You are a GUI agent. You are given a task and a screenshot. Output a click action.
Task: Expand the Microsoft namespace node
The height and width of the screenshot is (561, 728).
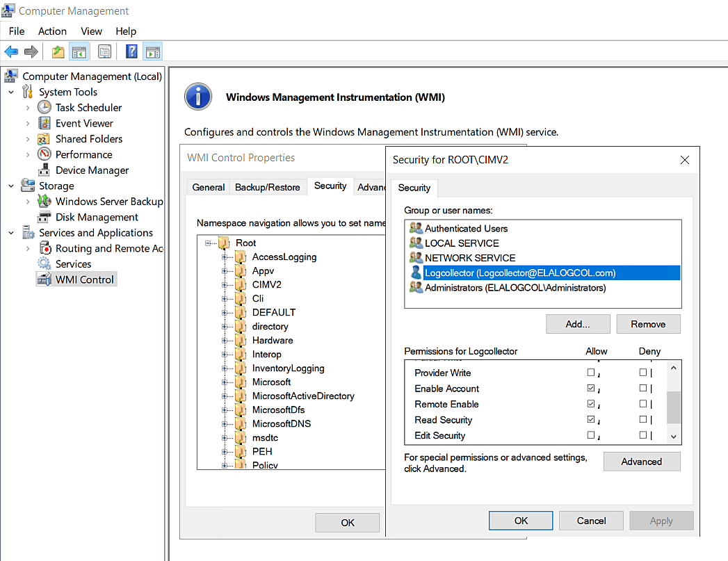tap(225, 382)
